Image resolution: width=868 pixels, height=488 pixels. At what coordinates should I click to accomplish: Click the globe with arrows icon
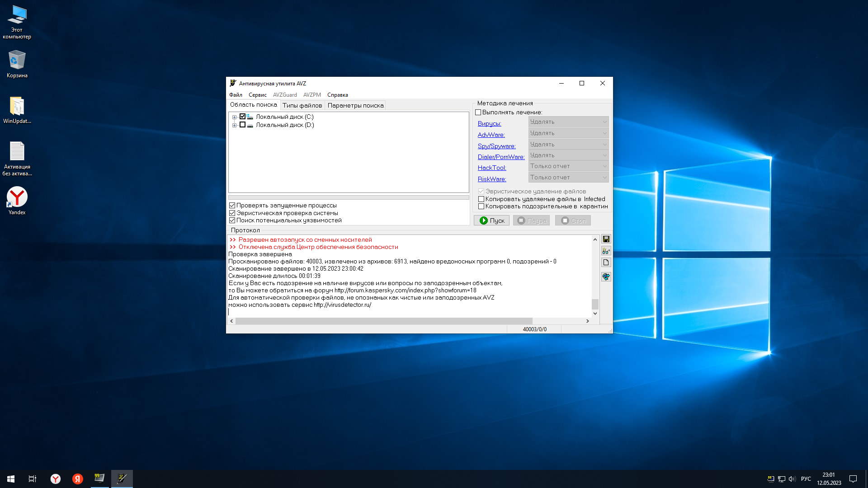point(606,277)
